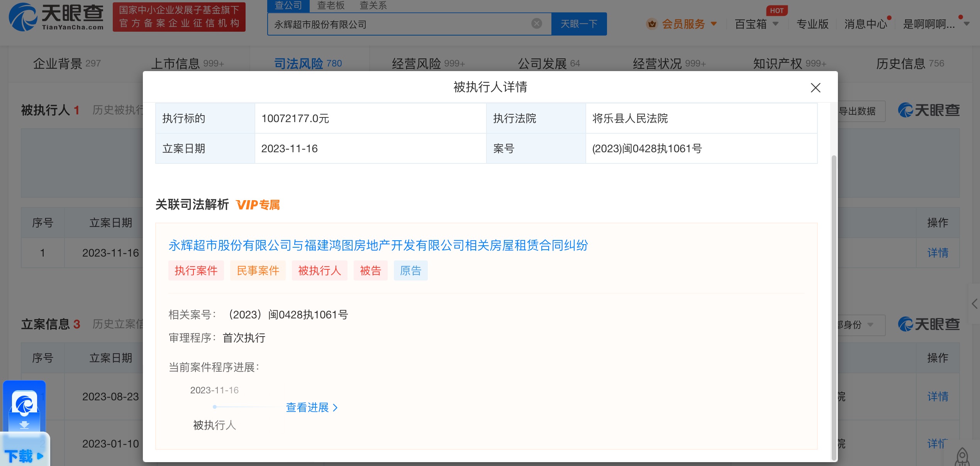
Task: Click the 执行案件 tag
Action: 196,270
